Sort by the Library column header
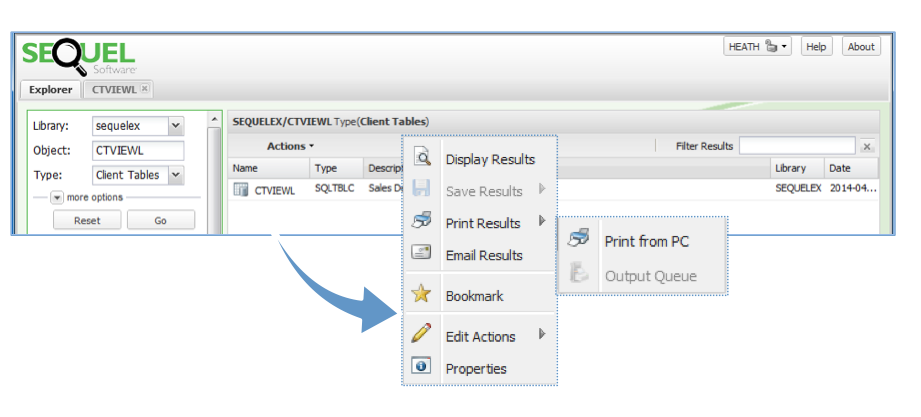 [797, 168]
